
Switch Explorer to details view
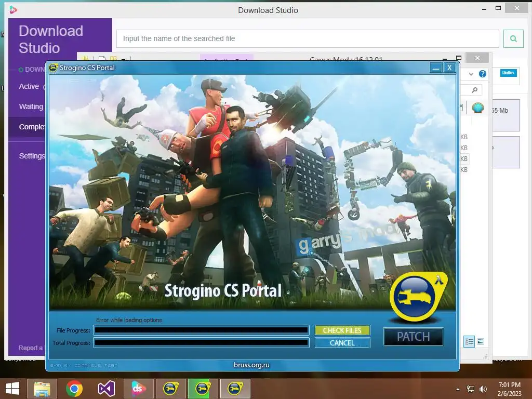tap(469, 342)
